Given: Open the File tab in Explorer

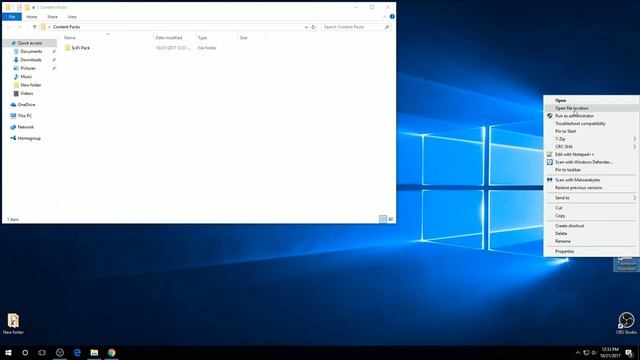Looking at the screenshot, I should coord(12,17).
